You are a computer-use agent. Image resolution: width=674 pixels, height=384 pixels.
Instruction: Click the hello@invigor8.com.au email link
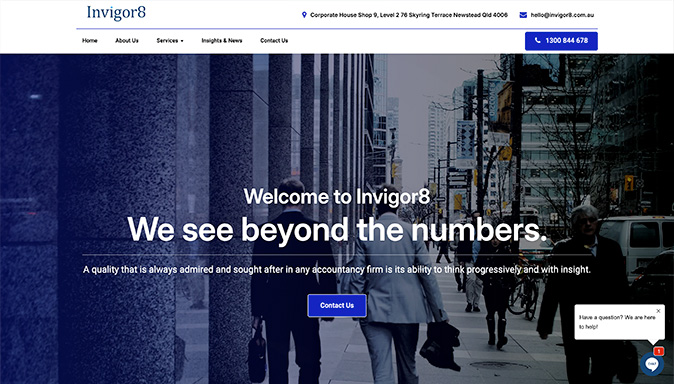(562, 15)
